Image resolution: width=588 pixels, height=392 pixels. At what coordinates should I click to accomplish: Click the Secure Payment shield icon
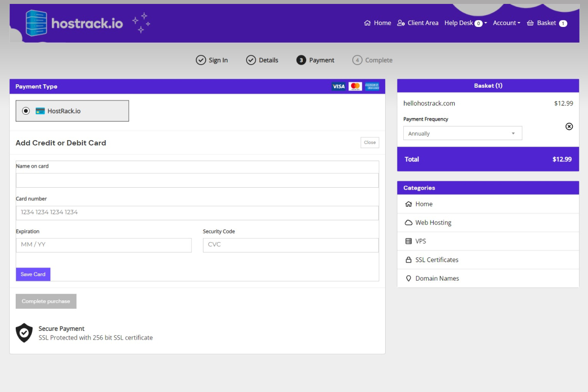(24, 333)
